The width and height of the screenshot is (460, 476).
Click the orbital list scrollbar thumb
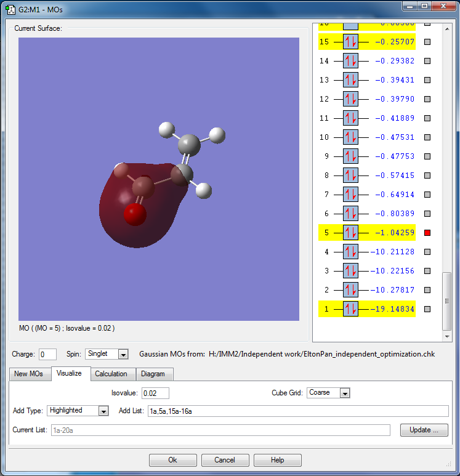[x=446, y=301]
